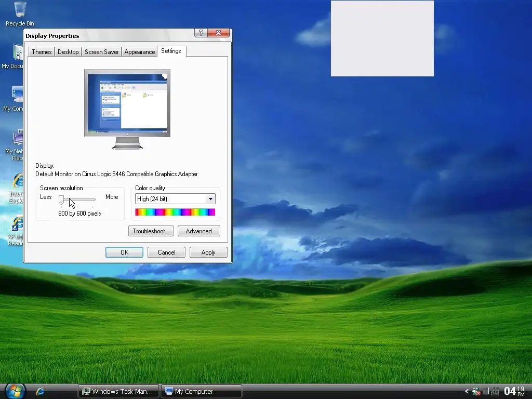Launch Internet Explorer from quick launch
Viewport: 532px width, 399px height.
(x=40, y=391)
